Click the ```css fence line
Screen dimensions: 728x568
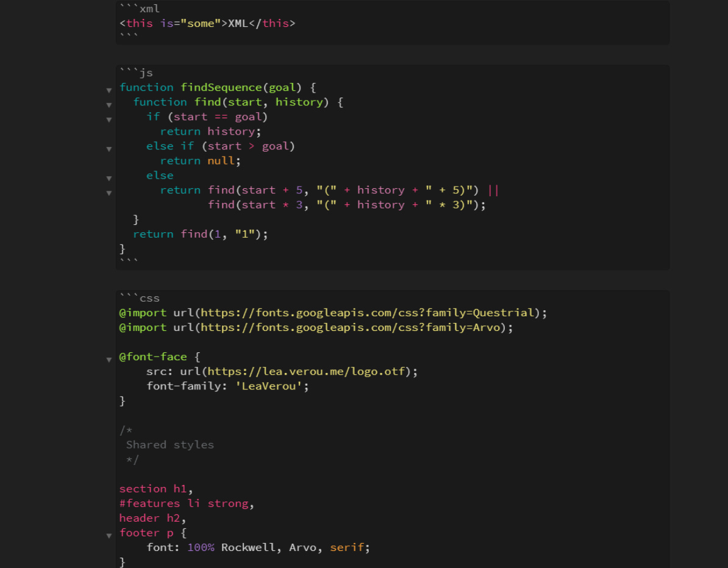coord(140,299)
